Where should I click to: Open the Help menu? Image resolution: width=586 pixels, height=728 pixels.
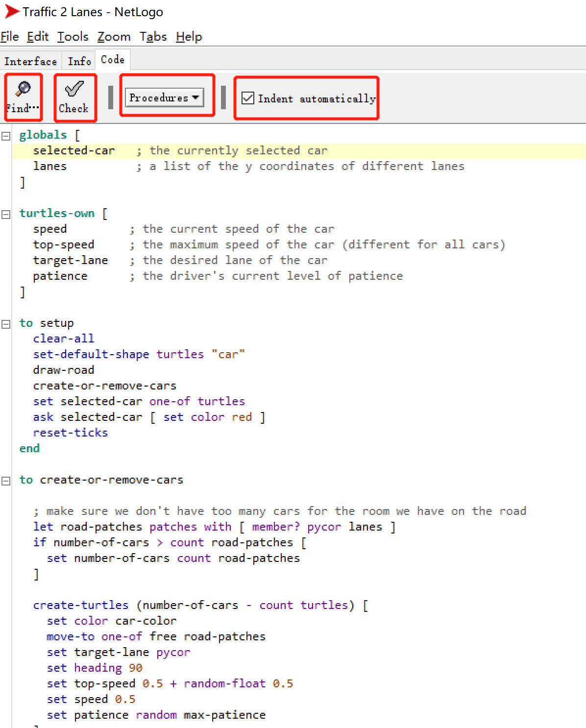189,37
